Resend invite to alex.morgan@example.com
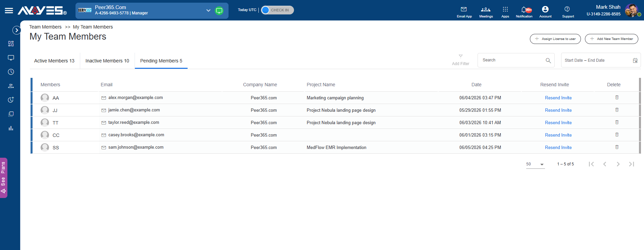Image resolution: width=644 pixels, height=250 pixels. [x=558, y=98]
